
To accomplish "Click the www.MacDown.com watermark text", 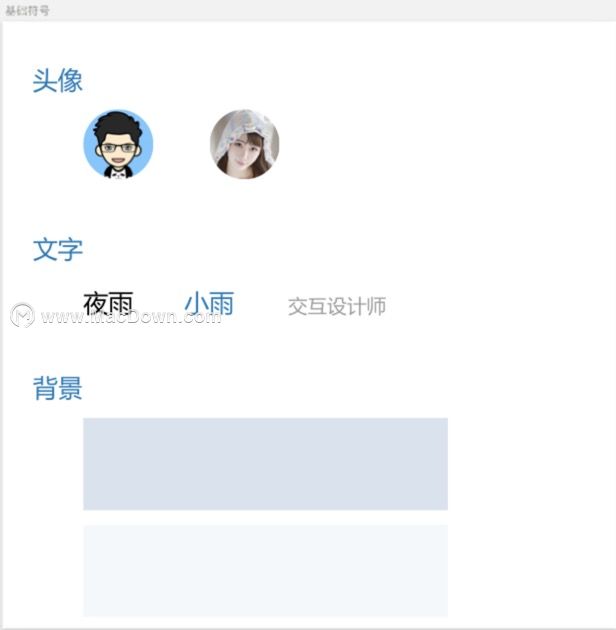I will (131, 317).
